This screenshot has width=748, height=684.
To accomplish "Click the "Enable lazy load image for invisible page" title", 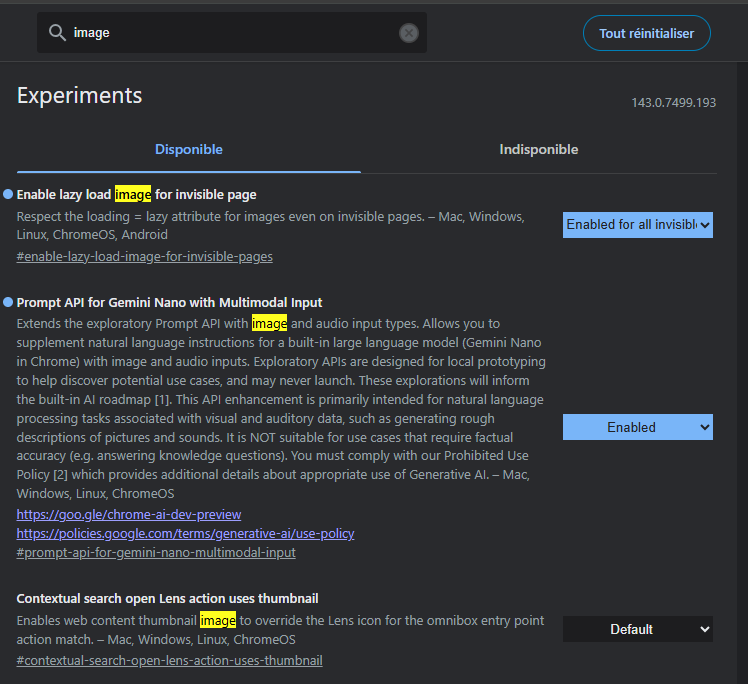I will pyautogui.click(x=136, y=195).
